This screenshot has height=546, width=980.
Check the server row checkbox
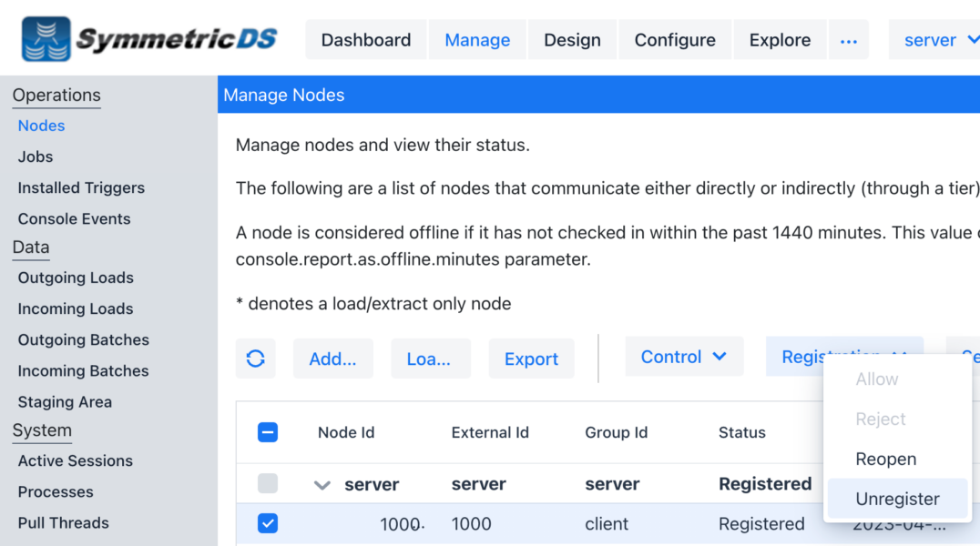click(x=268, y=484)
